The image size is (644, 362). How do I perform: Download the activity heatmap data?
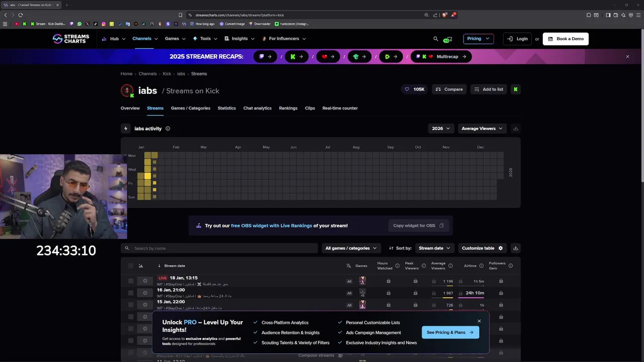coord(515,129)
